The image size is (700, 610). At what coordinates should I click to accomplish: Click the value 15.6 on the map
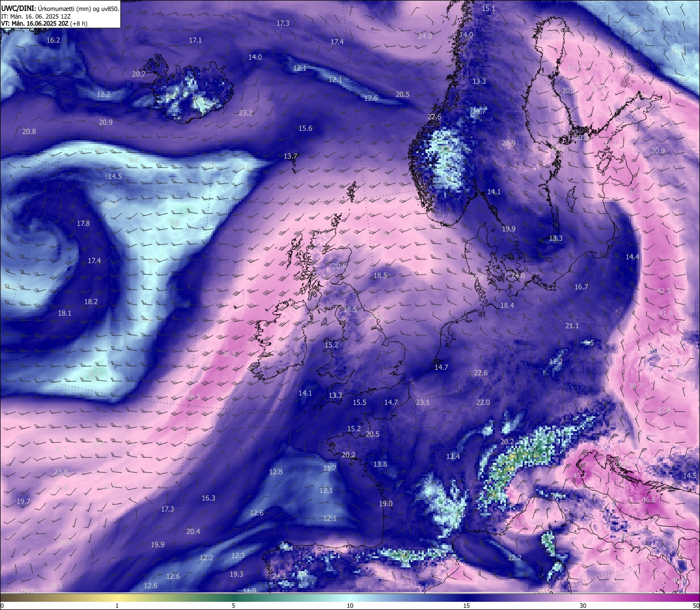click(305, 129)
